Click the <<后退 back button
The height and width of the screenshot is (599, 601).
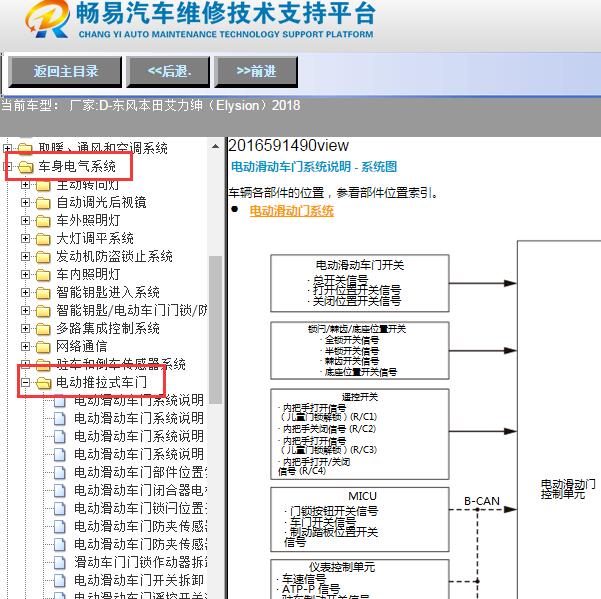click(168, 72)
